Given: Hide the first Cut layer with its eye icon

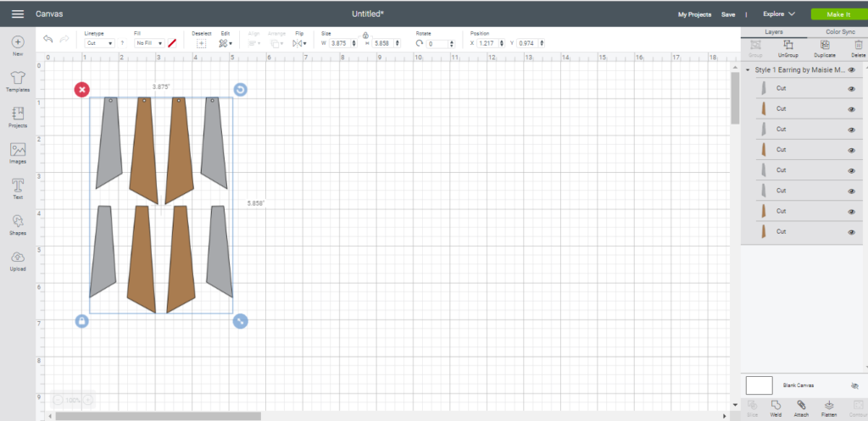Looking at the screenshot, I should pyautogui.click(x=850, y=89).
